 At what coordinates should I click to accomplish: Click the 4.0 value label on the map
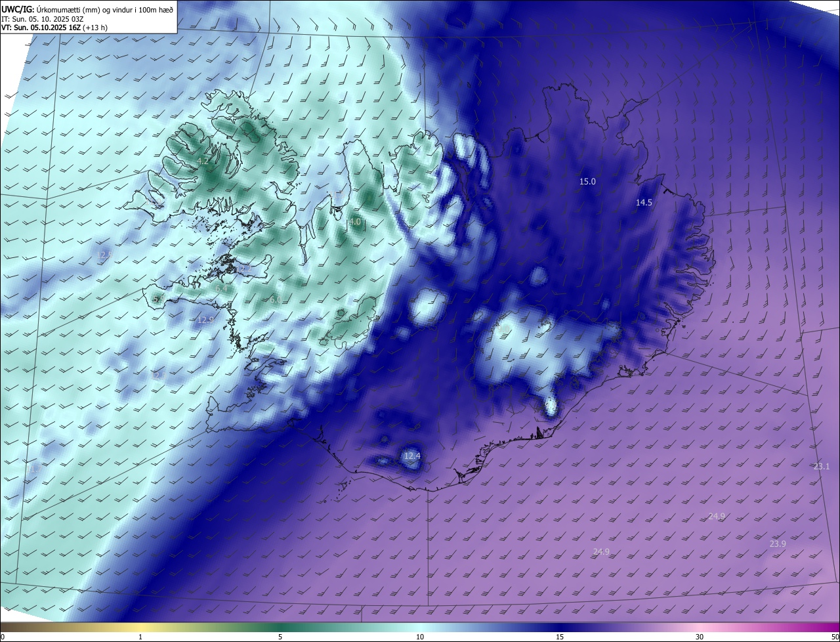[355, 223]
